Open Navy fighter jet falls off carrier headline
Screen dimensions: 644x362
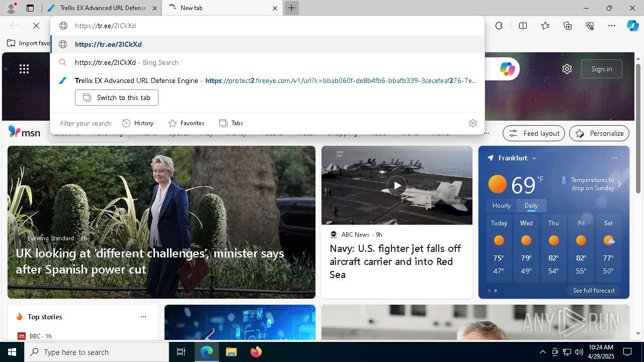pyautogui.click(x=395, y=261)
